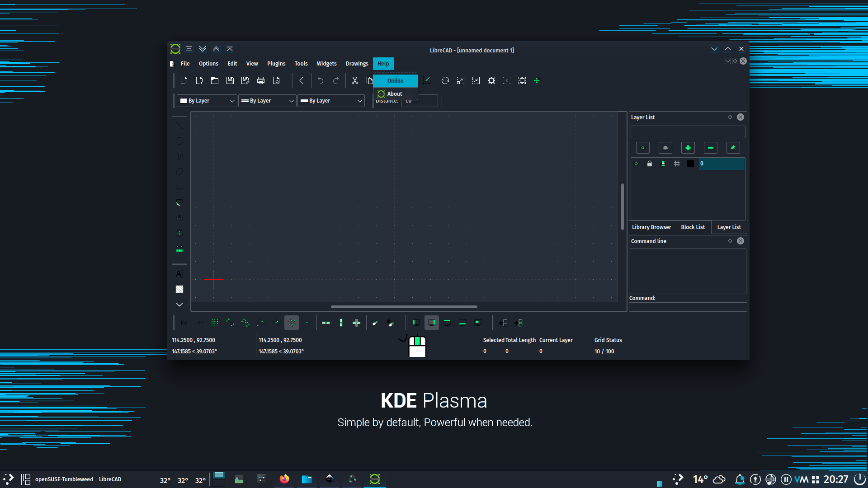Screen dimensions: 868x488
Task: Save the drawing with the Save icon
Action: tap(230, 80)
